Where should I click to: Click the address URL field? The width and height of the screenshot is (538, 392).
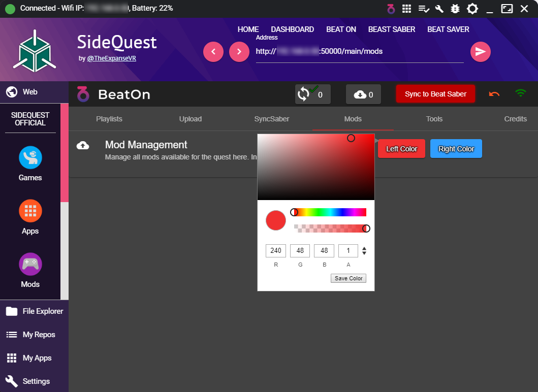point(360,52)
